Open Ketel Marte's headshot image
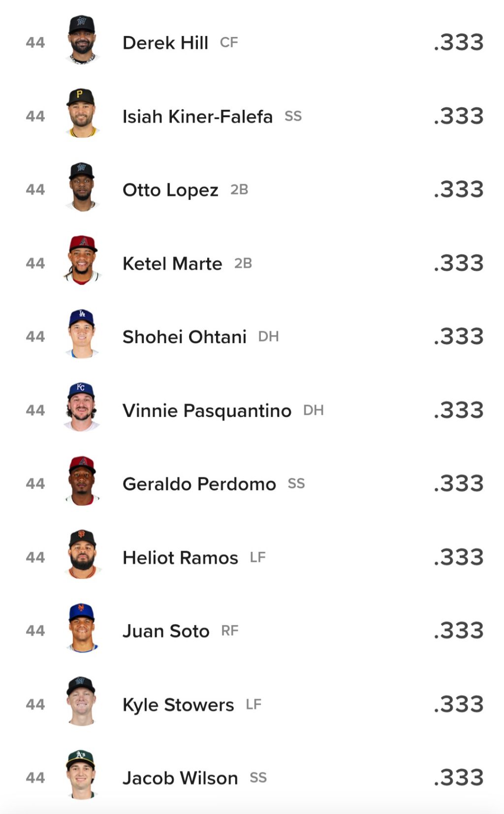This screenshot has height=814, width=504. coord(82,260)
